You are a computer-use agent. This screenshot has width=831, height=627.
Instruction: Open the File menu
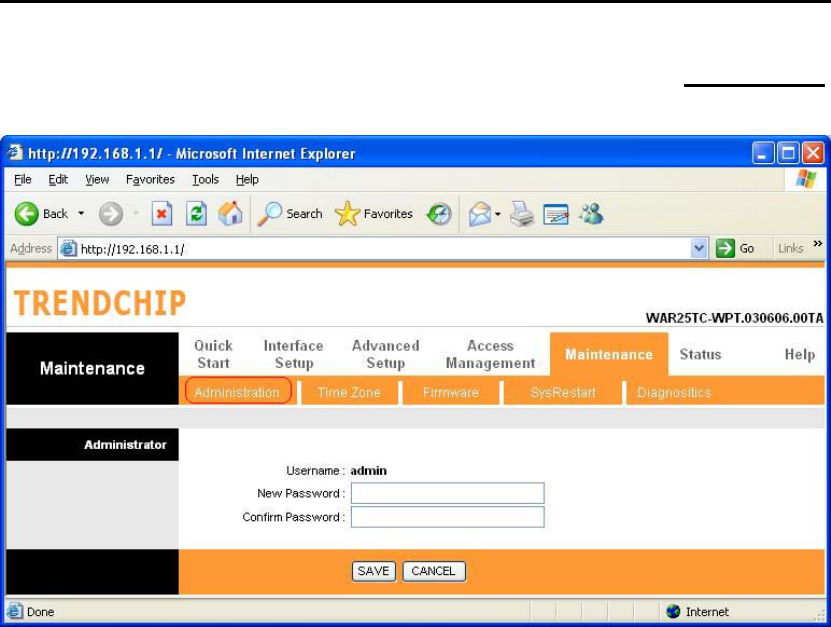(23, 179)
